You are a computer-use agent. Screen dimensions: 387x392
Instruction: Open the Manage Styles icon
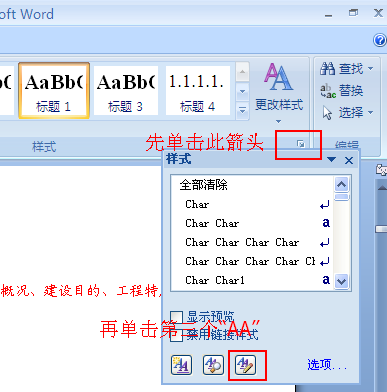coord(245,365)
